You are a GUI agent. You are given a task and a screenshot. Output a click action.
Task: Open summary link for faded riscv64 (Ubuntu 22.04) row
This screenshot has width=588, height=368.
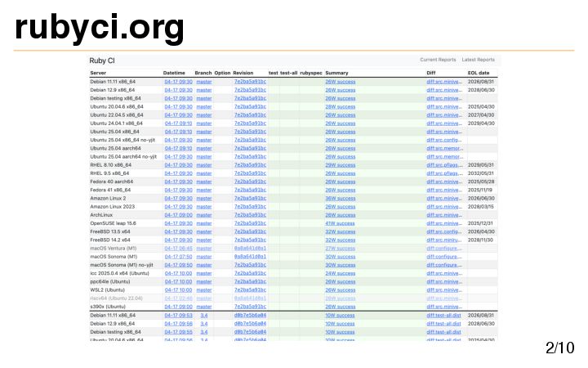coord(340,298)
